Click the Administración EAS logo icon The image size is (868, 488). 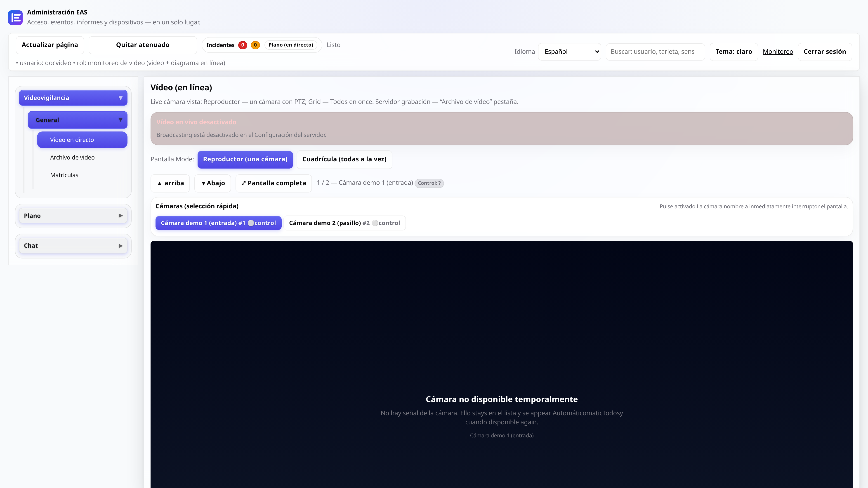click(x=15, y=18)
